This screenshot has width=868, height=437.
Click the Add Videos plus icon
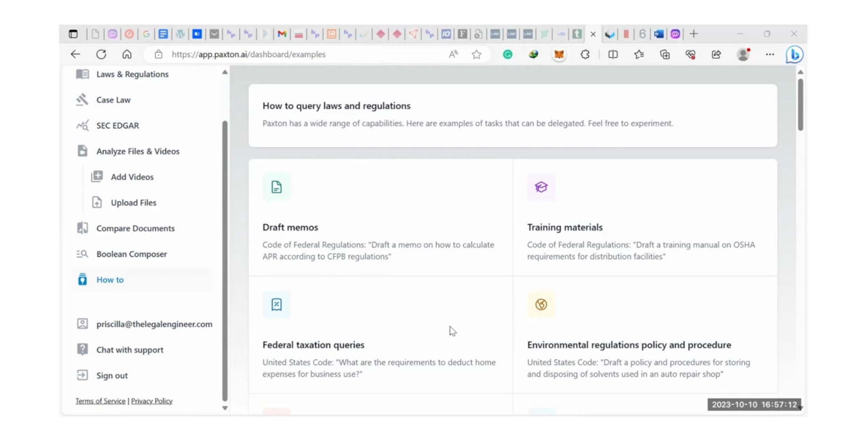pyautogui.click(x=97, y=177)
